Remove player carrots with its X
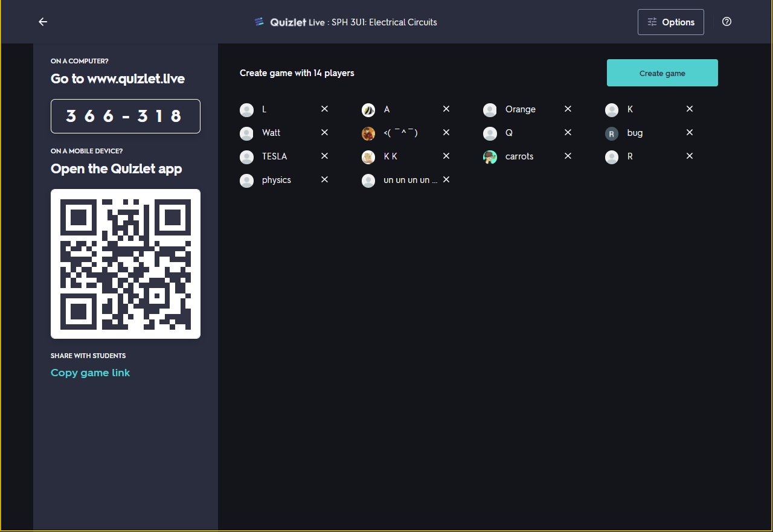 click(568, 156)
